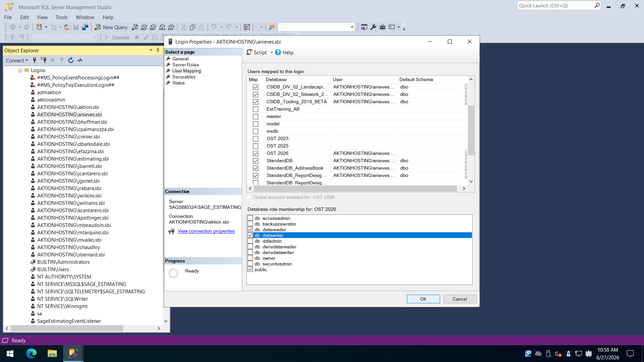This screenshot has width=644, height=362.
Task: Open the Edit menu
Action: 24,17
